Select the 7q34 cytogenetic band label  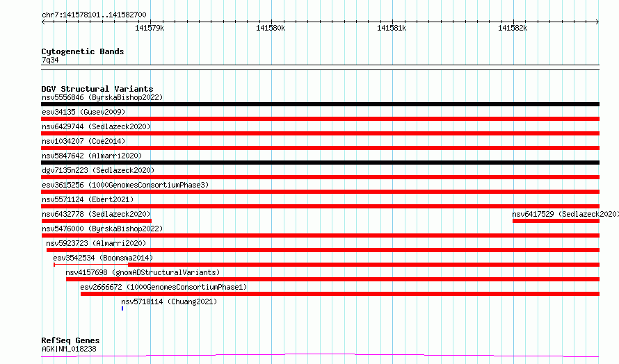(50, 60)
